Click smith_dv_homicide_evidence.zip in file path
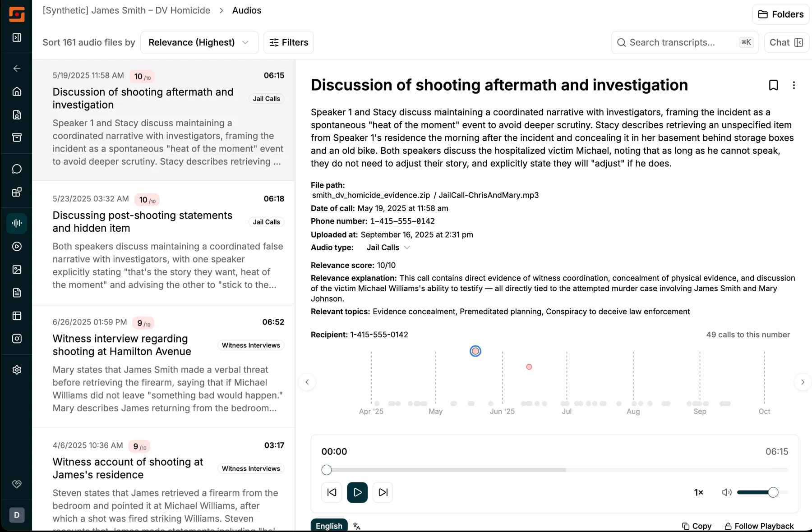Viewport: 812px width, 532px height. click(371, 195)
